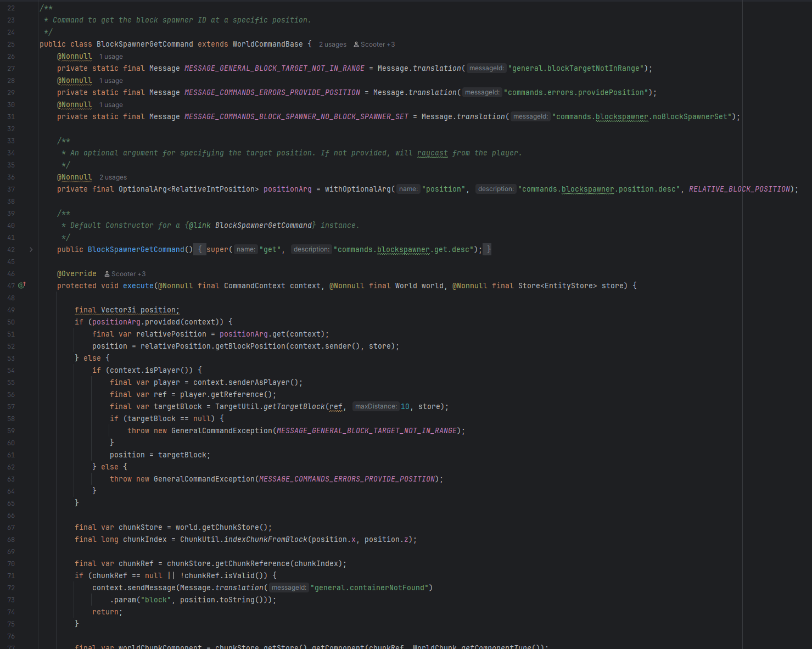812x649 pixels.
Task: Click the underlined word 'raycast' in the comment
Action: (x=433, y=153)
